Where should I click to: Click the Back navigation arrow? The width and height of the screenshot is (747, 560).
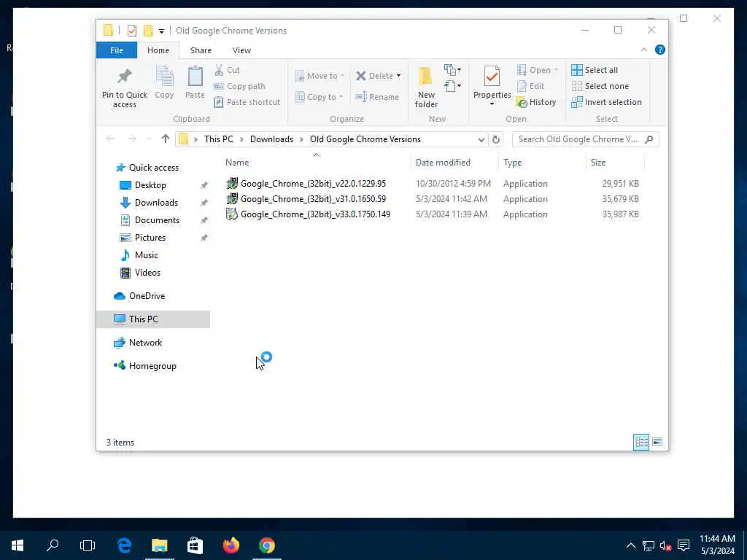[x=111, y=139]
